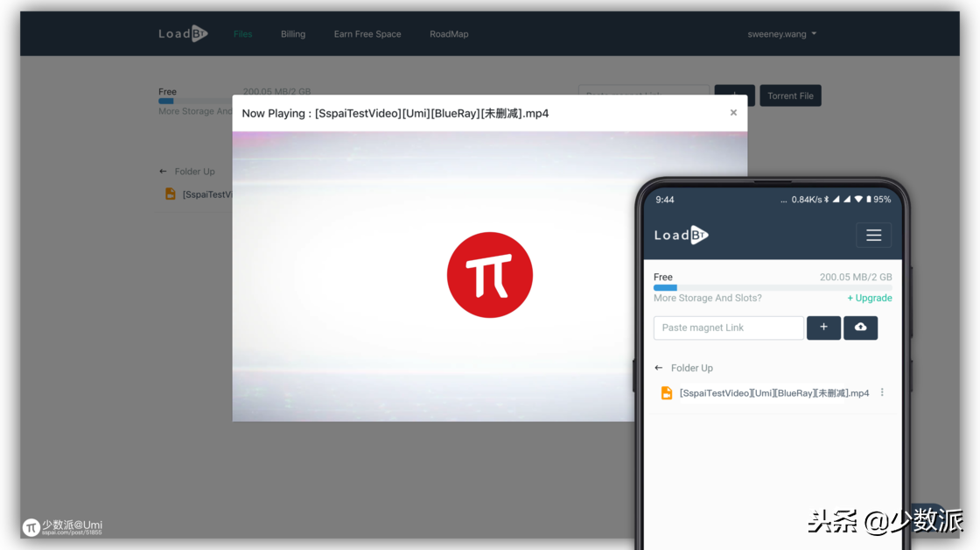Open the Files tab in top navigation

click(x=242, y=34)
